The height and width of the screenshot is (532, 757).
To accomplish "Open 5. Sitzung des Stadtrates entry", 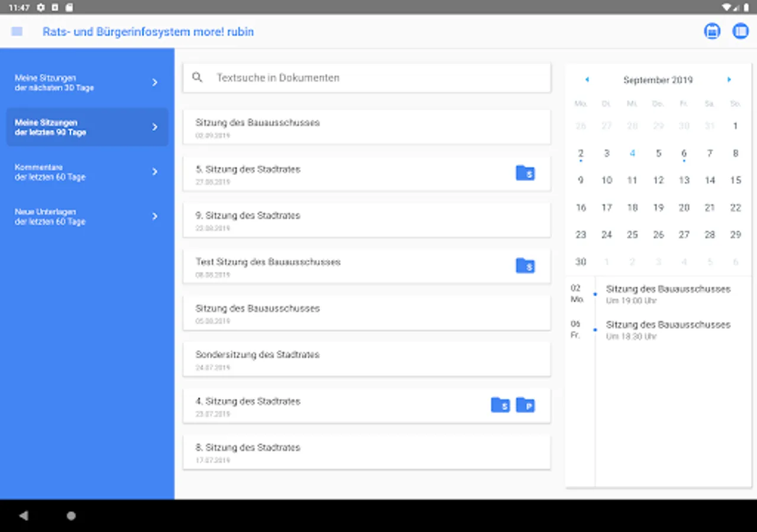I will click(x=367, y=173).
